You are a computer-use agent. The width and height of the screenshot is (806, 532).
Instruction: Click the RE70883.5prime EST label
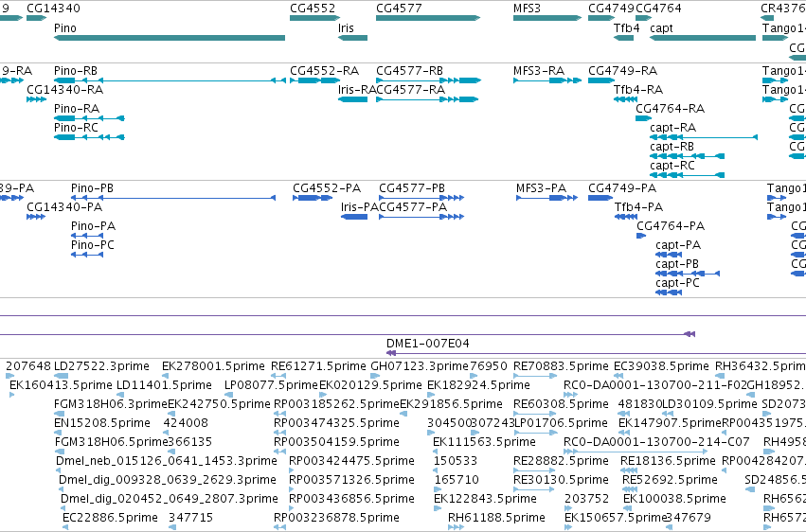(x=561, y=366)
